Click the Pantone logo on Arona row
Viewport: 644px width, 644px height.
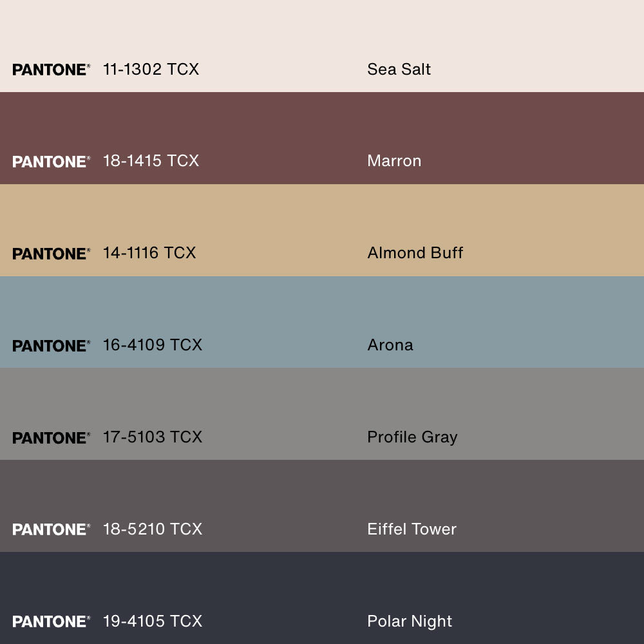click(x=51, y=346)
